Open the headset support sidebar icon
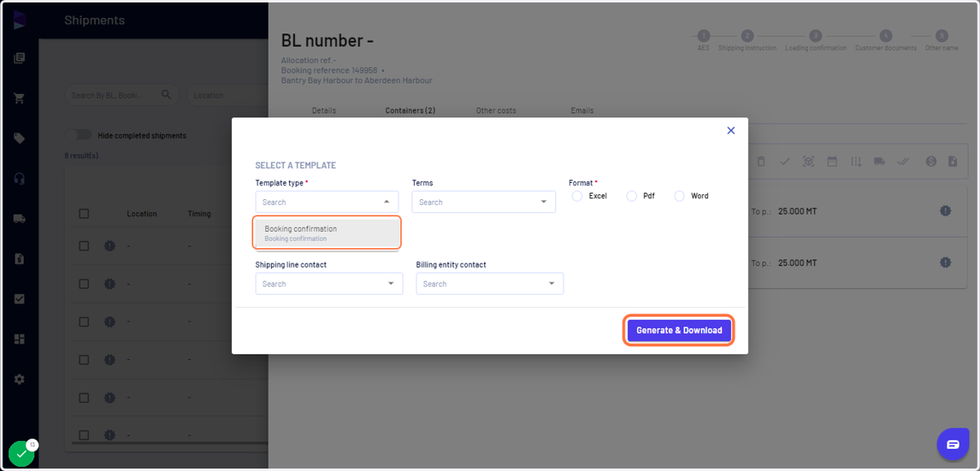Viewport: 980px width, 471px height. tap(20, 179)
